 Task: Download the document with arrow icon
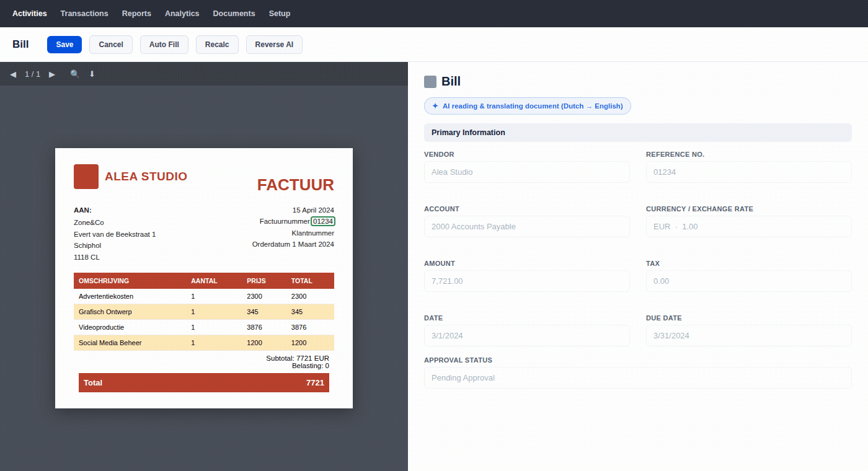92,74
